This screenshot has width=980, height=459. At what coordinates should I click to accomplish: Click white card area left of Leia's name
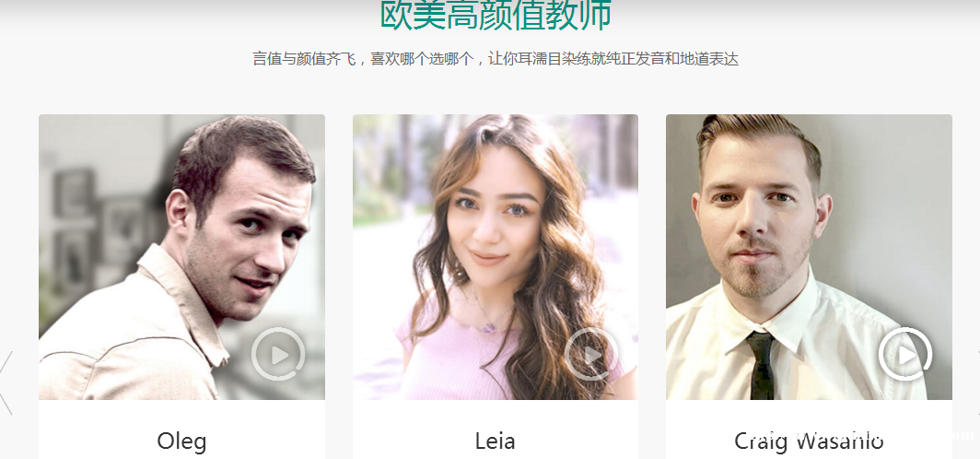coord(413,441)
